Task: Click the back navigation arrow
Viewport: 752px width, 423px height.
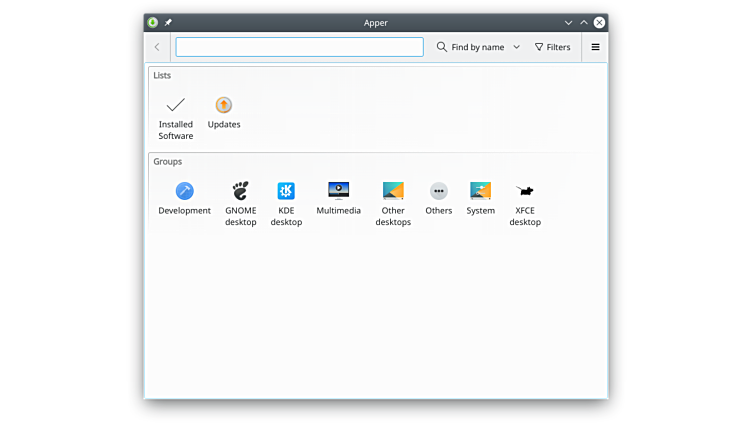Action: click(157, 47)
